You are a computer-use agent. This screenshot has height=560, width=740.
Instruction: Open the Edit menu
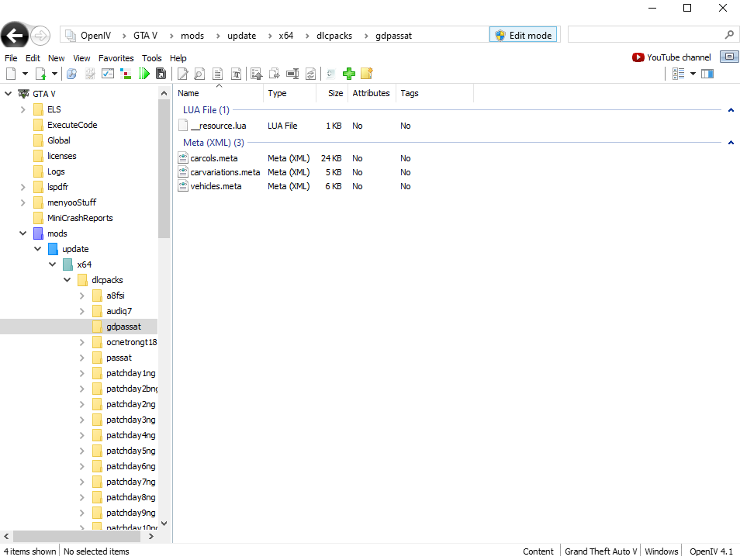click(33, 58)
